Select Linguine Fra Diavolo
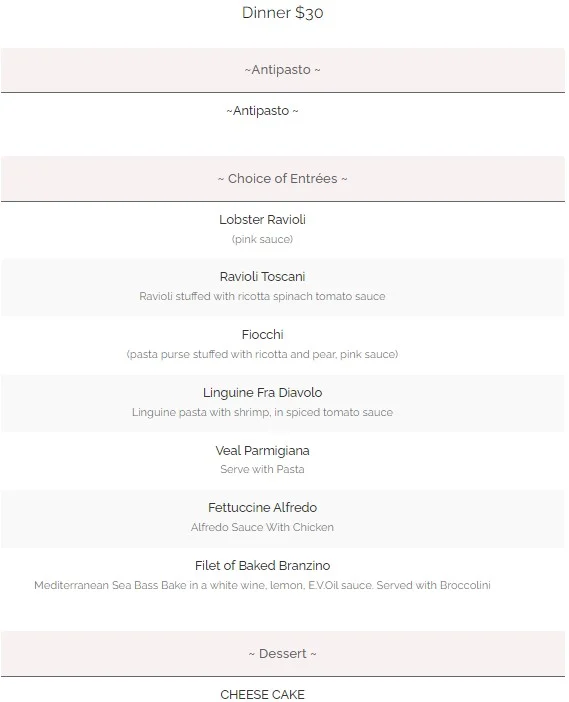 (x=262, y=393)
